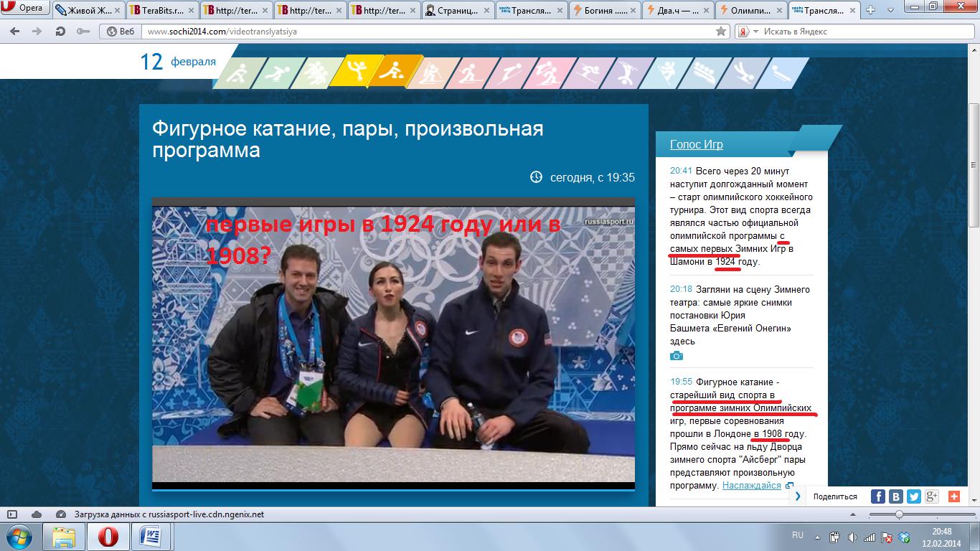Click the external link icon beside Наслаждайся

point(789,486)
